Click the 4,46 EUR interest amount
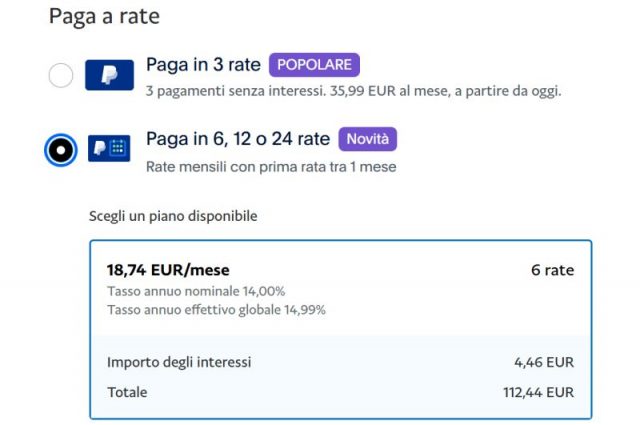Screen dimensions: 640x425 (544, 362)
